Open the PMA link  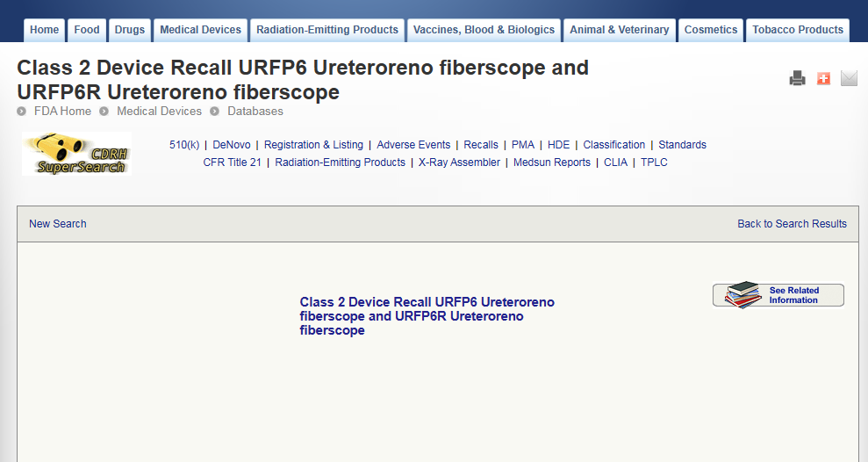[x=522, y=145]
